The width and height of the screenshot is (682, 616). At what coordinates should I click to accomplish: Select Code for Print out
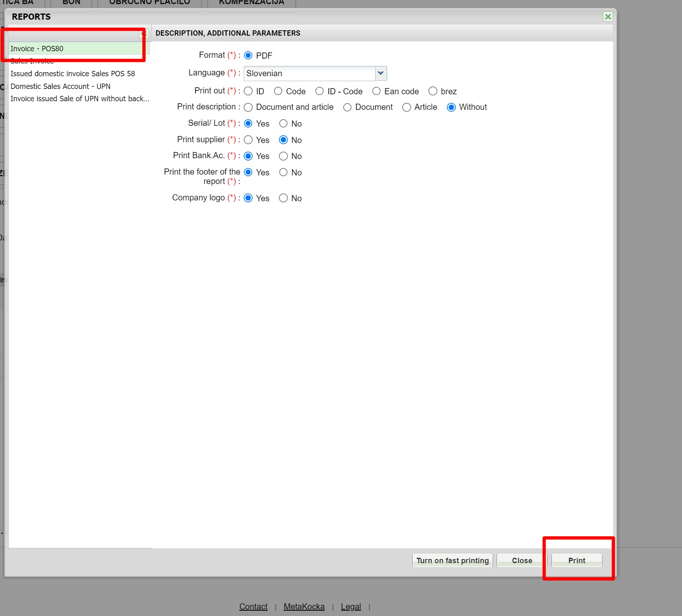(278, 91)
